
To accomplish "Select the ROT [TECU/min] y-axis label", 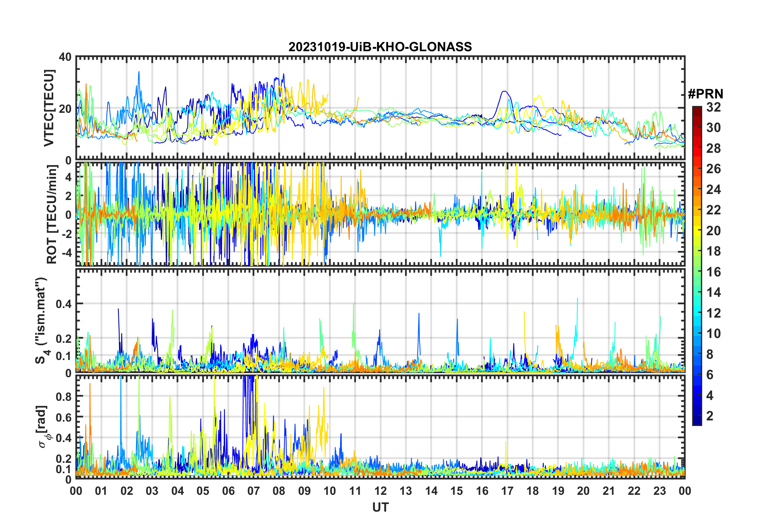I will [x=52, y=214].
